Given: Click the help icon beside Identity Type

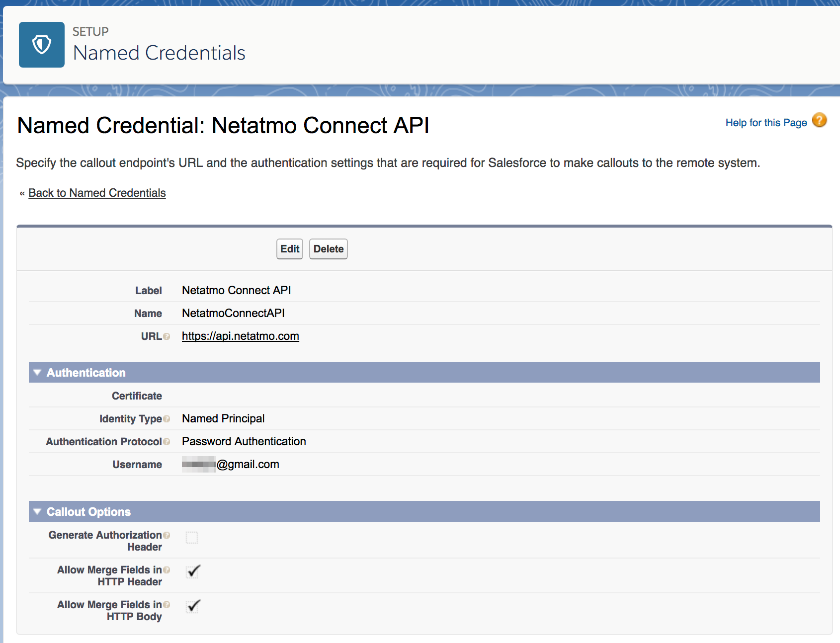Looking at the screenshot, I should coord(167,419).
